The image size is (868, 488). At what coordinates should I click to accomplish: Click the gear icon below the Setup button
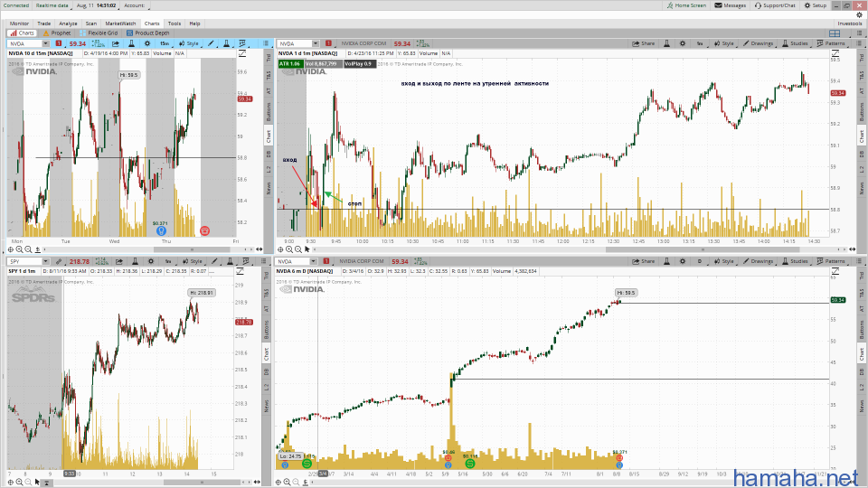tap(859, 15)
